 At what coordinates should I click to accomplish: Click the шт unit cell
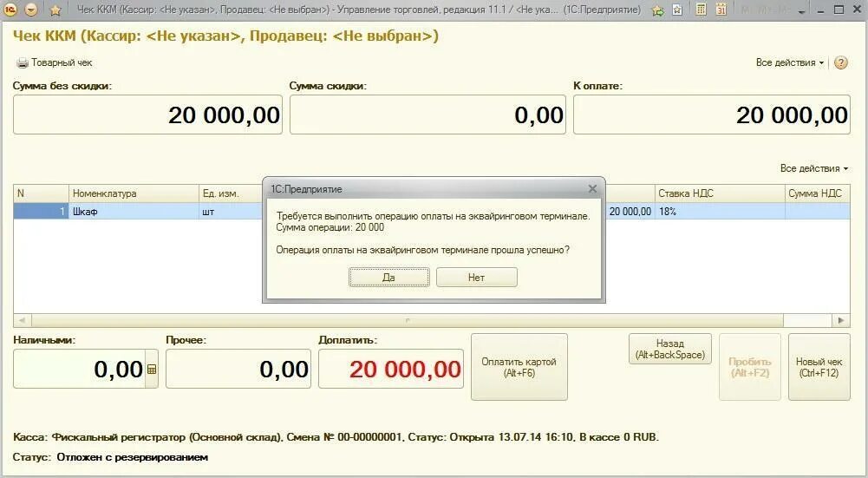[x=231, y=211]
